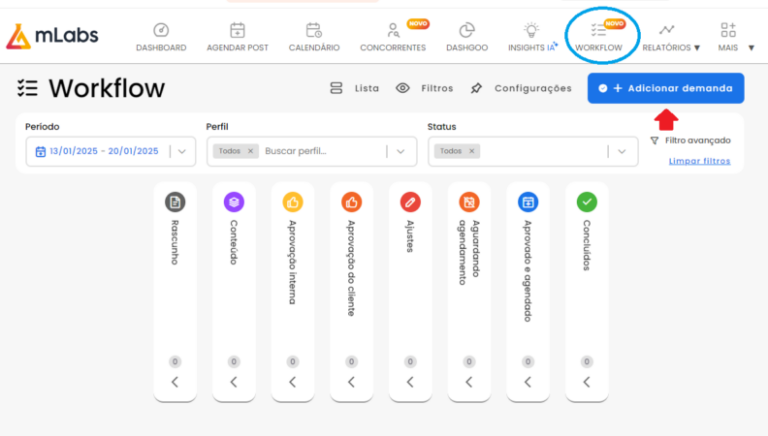
Task: Expand the Status dropdown arrow
Action: 622,151
